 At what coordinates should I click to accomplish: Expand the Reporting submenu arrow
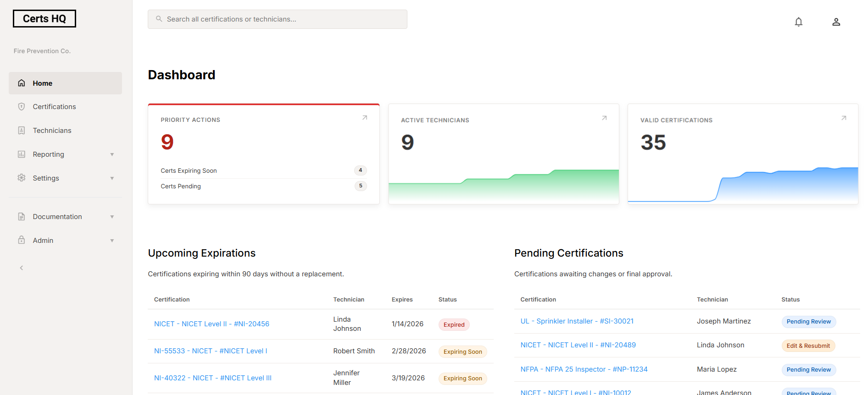[112, 154]
